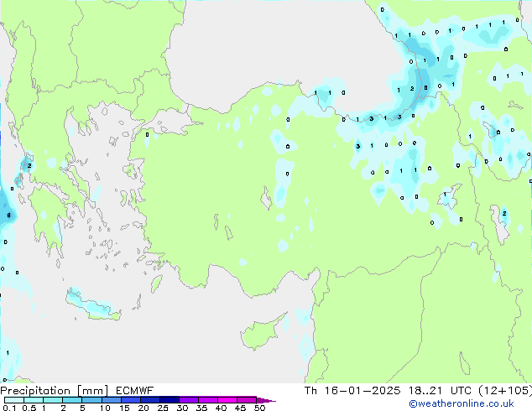Click the '0.1' legend scale label

tap(10, 408)
